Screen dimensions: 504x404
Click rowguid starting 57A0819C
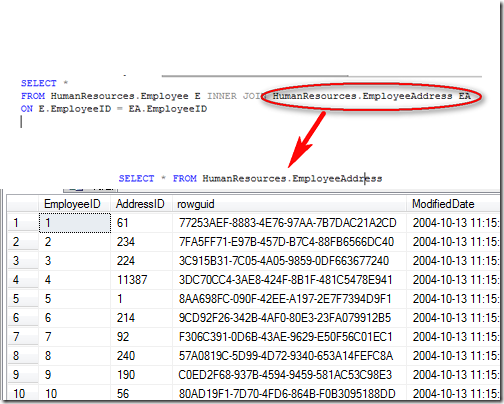pos(289,356)
